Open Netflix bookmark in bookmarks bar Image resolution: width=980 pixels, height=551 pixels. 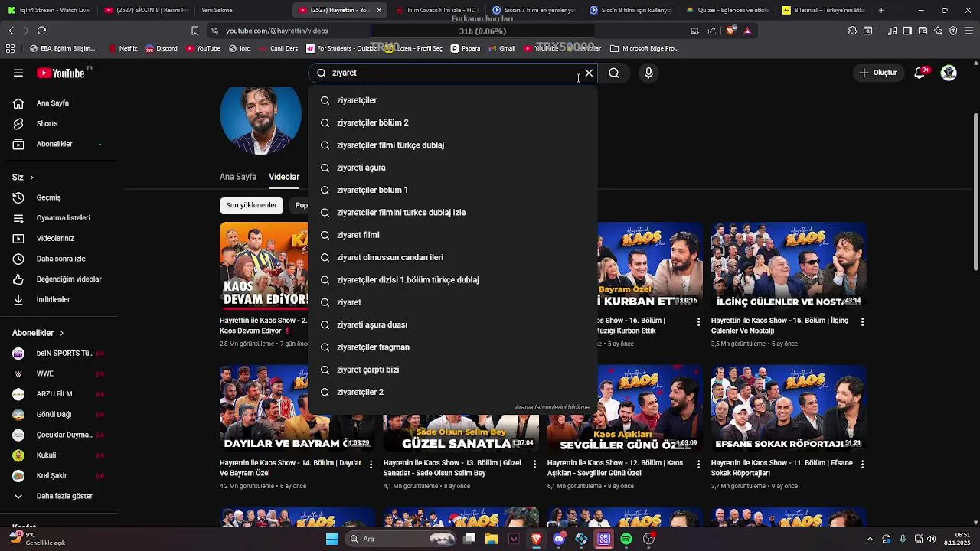point(122,48)
